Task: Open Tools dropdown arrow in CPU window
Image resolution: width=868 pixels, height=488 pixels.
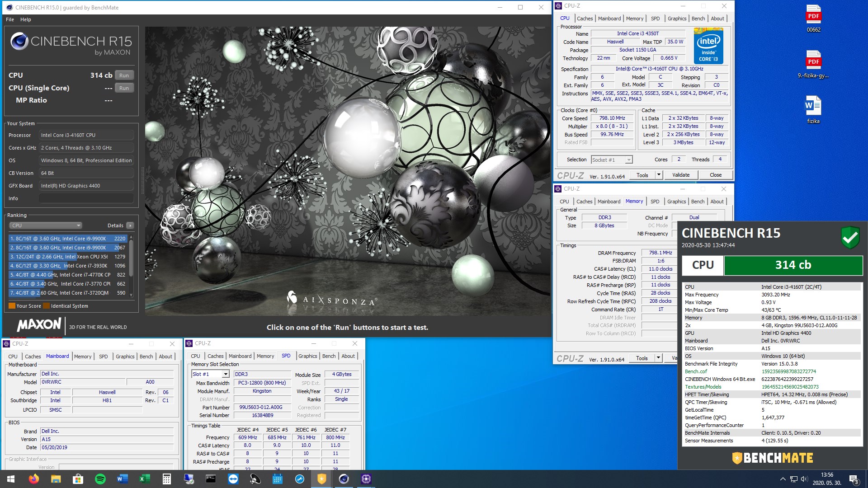Action: [x=659, y=175]
